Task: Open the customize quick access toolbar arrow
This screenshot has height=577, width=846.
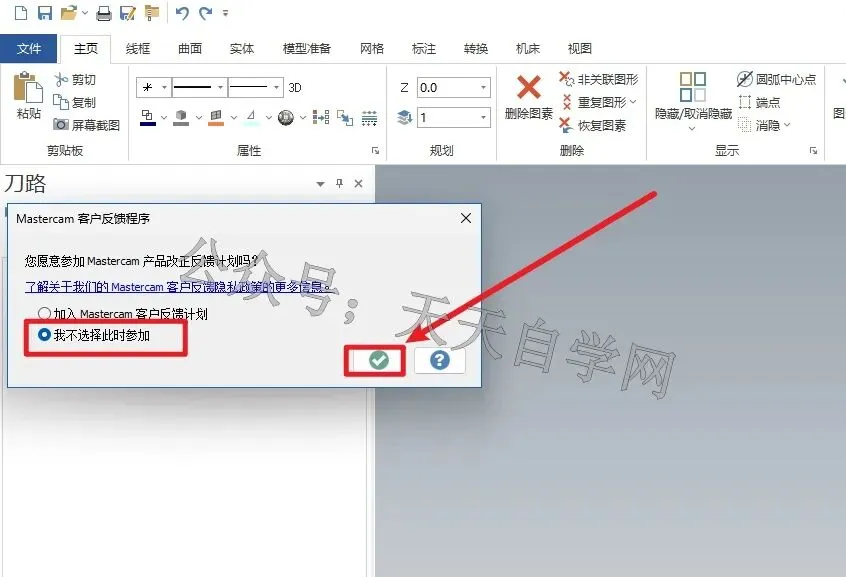Action: (226, 13)
